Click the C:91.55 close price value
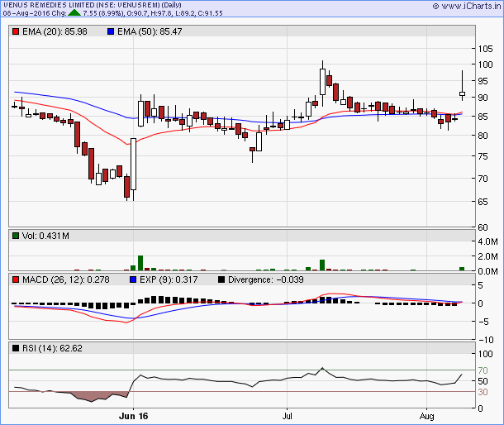The width and height of the screenshot is (504, 425). pyautogui.click(x=211, y=13)
